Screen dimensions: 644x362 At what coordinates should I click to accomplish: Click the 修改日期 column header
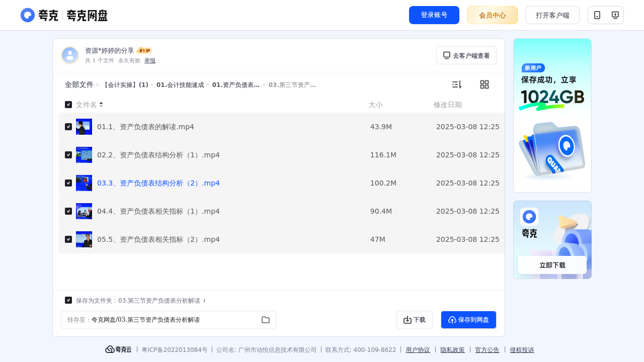[x=448, y=105]
